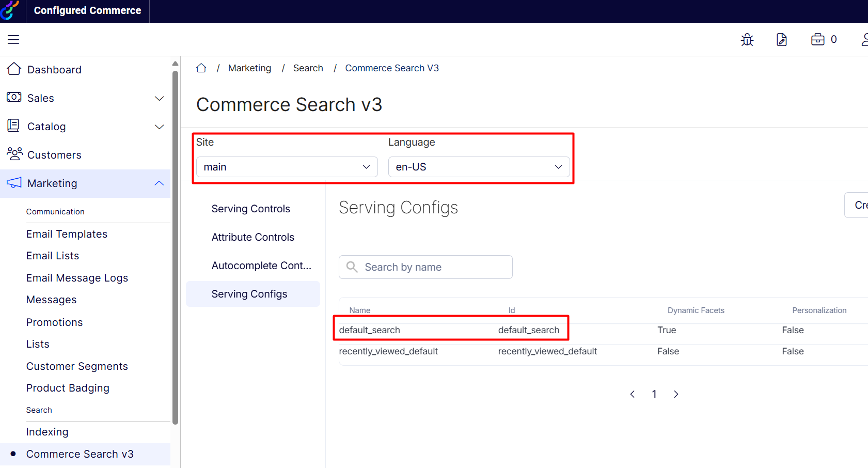Image resolution: width=868 pixels, height=468 pixels.
Task: Click the bug debug icon
Action: 747,39
